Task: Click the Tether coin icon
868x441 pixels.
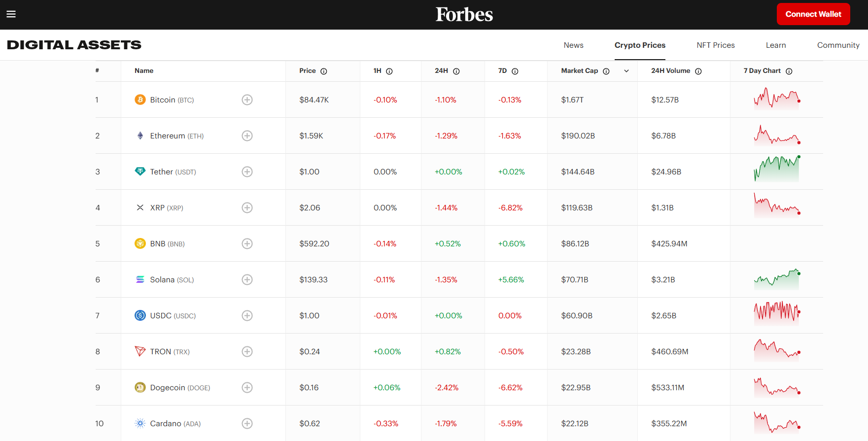Action: 140,171
